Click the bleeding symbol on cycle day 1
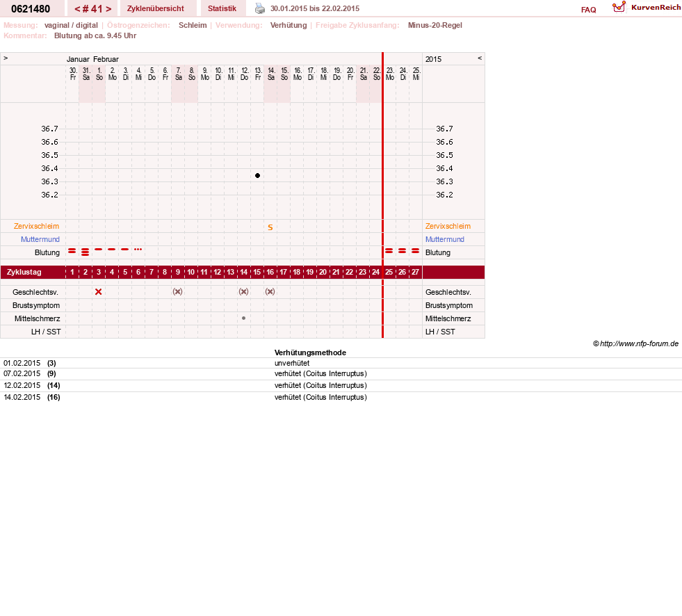682x616 pixels. tap(72, 251)
